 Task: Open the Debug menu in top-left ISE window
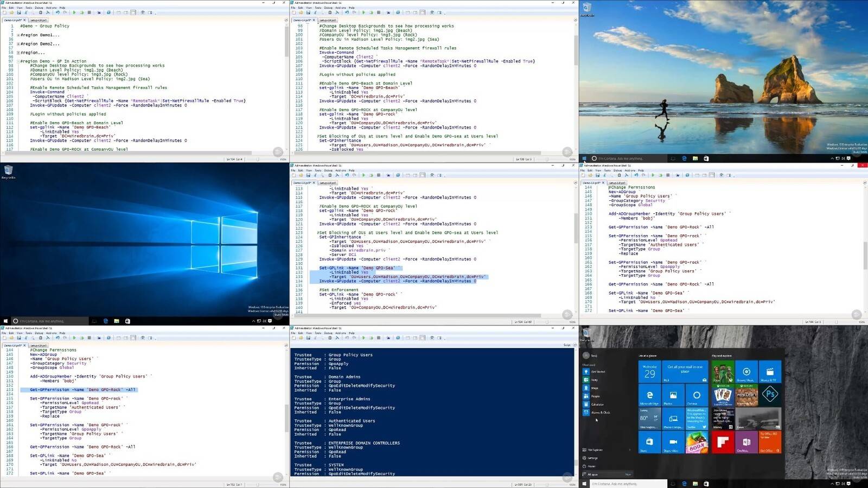pyautogui.click(x=39, y=8)
